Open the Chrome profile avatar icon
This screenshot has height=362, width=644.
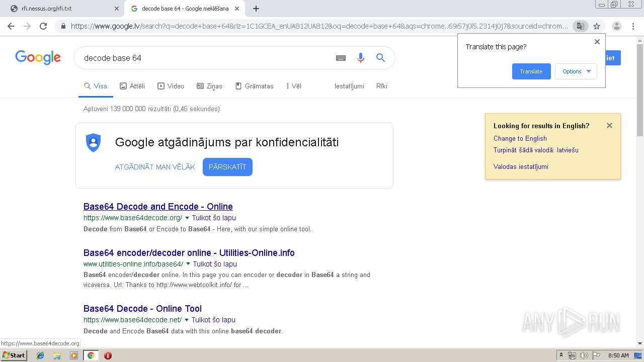(x=616, y=26)
